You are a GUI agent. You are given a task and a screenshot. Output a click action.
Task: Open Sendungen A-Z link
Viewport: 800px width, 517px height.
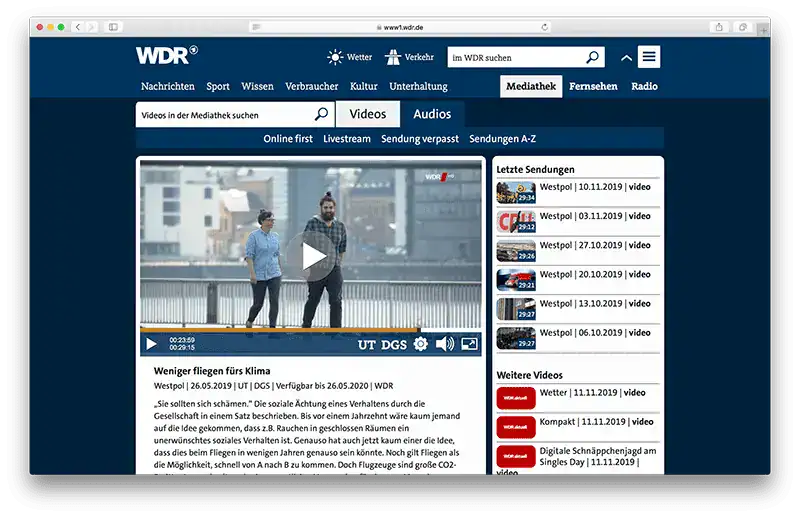503,139
